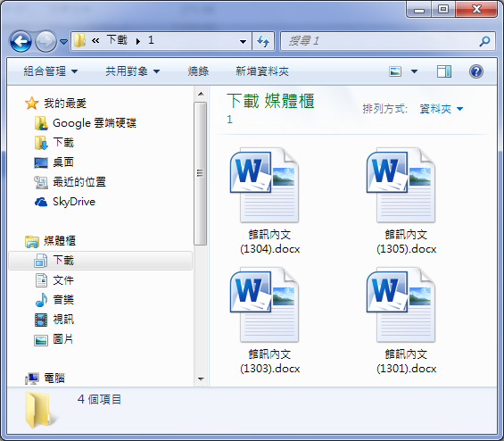This screenshot has width=504, height=441.
Task: Click the file name 館訊內文 (1305).docx
Action: 406,242
